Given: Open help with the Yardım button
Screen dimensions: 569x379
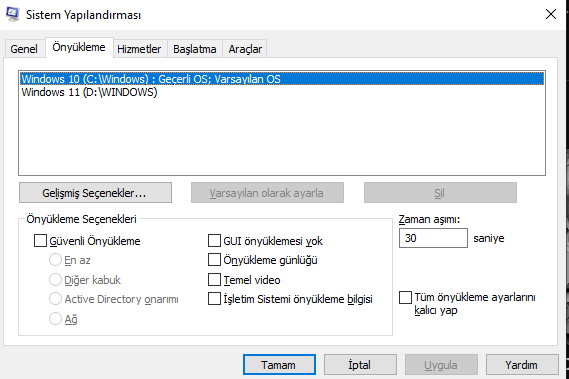Looking at the screenshot, I should [x=522, y=364].
